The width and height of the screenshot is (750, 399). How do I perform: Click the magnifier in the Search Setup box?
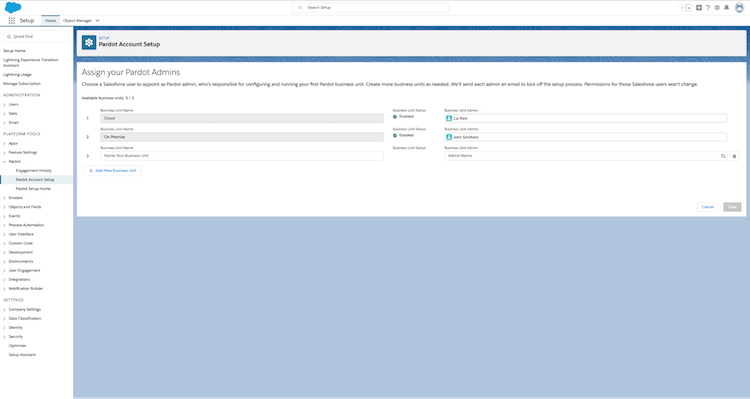(300, 8)
